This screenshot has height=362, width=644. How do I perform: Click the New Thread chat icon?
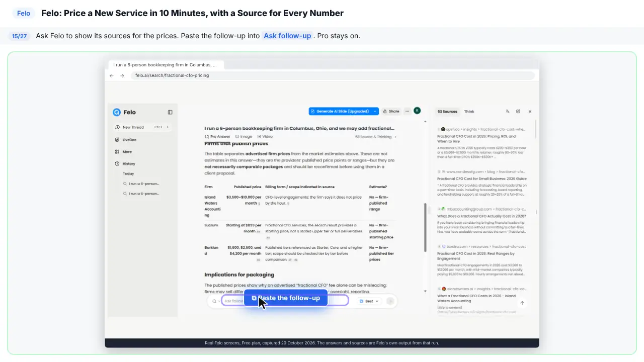117,127
